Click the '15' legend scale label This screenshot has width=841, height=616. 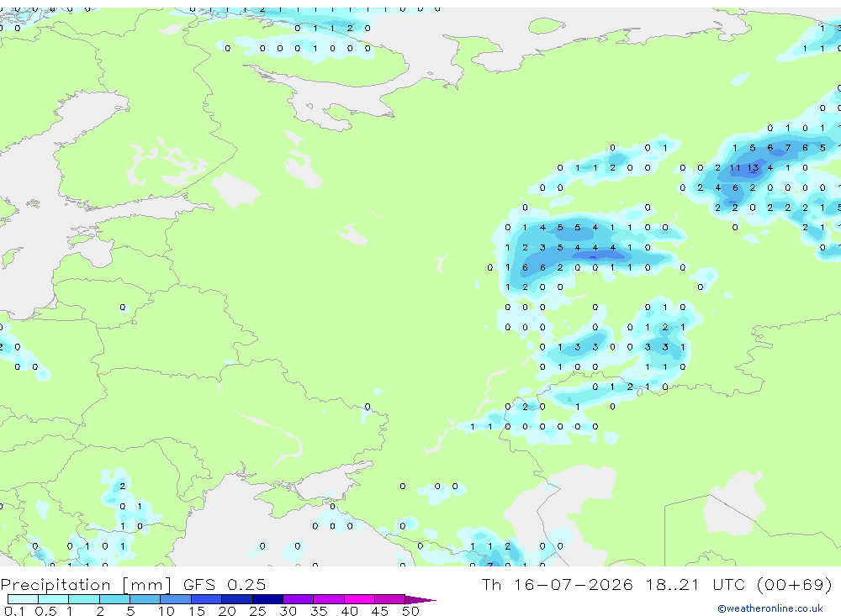196,611
